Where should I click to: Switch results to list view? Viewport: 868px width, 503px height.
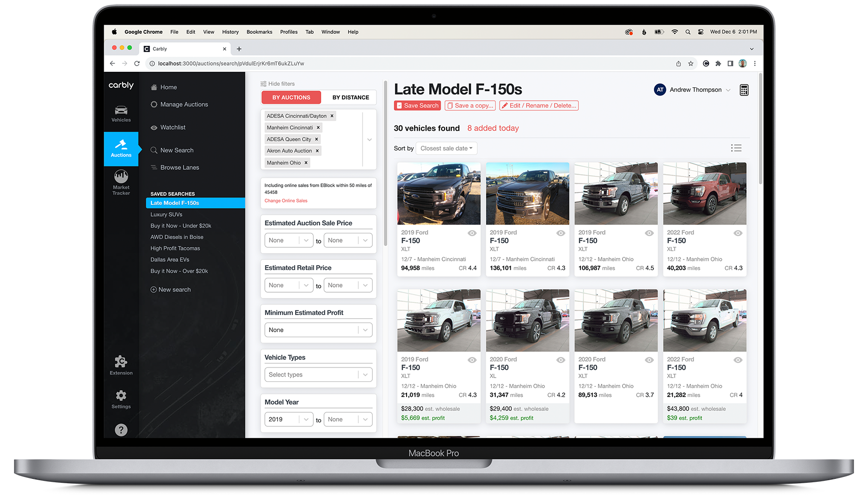[736, 148]
